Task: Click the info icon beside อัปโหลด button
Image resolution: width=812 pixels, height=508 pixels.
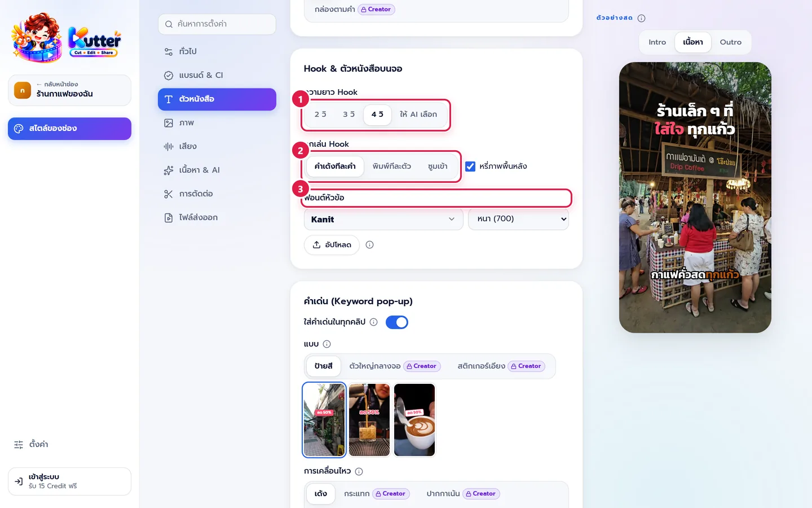Action: tap(369, 245)
